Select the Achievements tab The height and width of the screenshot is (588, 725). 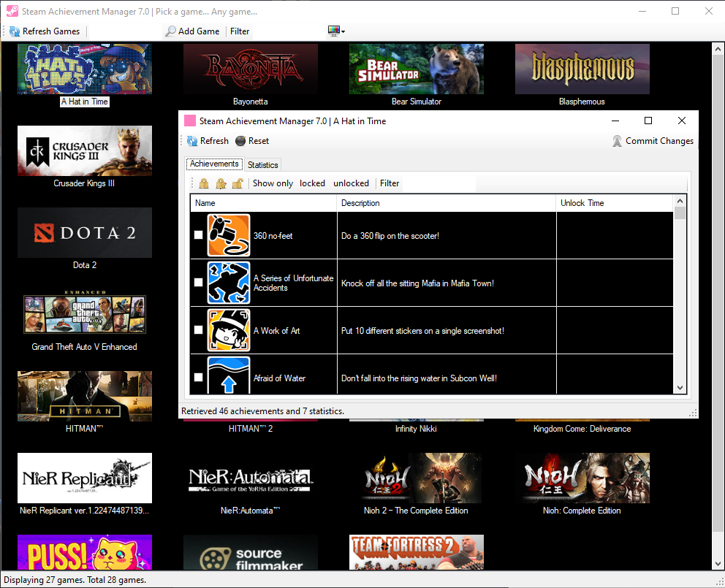tap(214, 164)
